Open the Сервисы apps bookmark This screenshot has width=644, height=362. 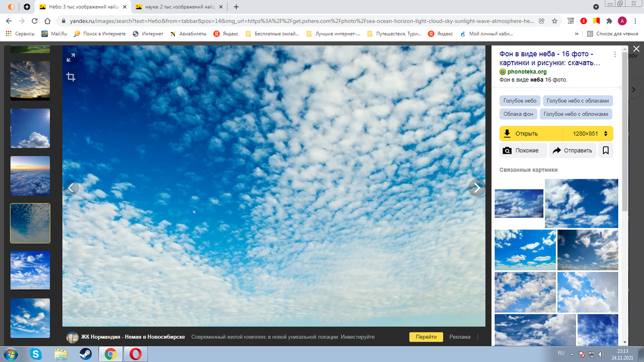[20, 33]
